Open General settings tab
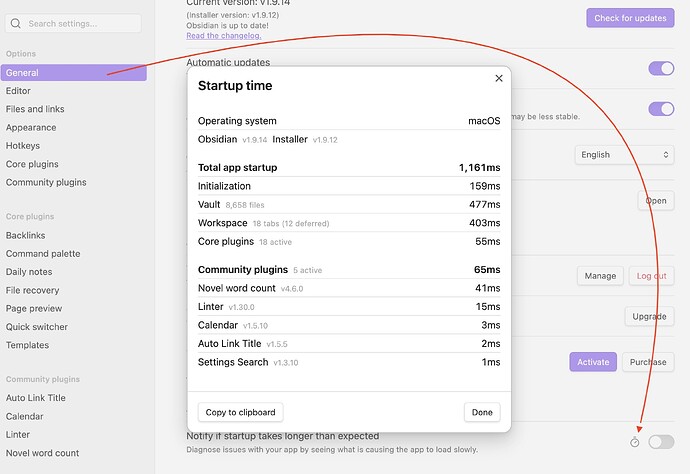This screenshot has height=474, width=690. (73, 73)
